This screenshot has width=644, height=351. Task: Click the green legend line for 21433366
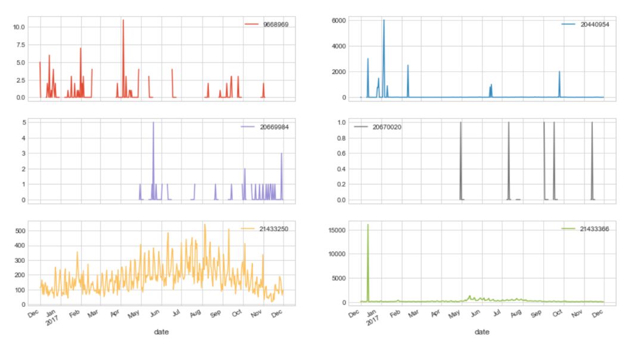[x=568, y=229]
